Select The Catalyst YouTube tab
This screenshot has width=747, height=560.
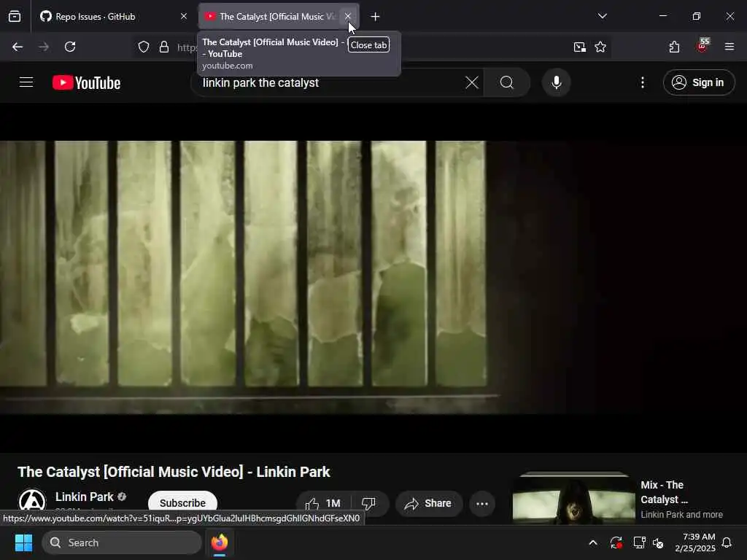[279, 17]
